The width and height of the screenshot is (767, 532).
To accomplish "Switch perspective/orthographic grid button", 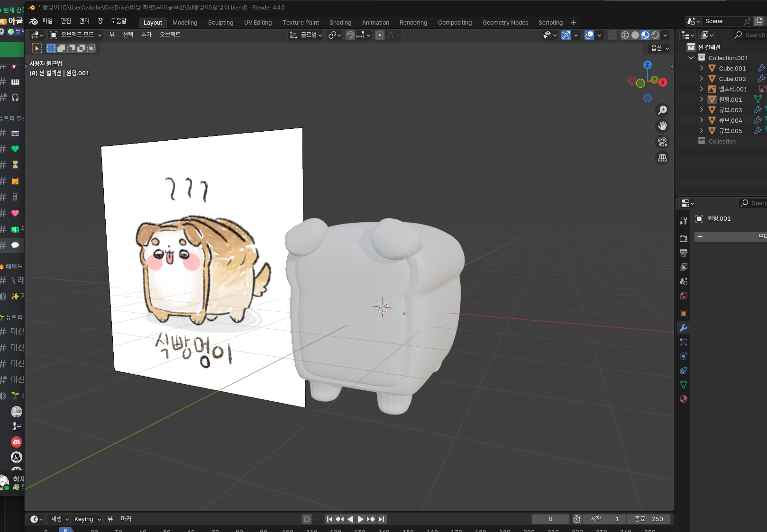I will pos(662,158).
